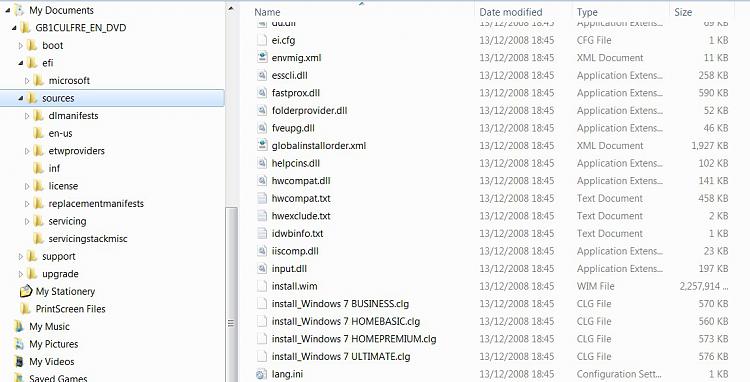The height and width of the screenshot is (382, 750).
Task: Click the Configuration Sett... type cell
Action: [x=620, y=374]
